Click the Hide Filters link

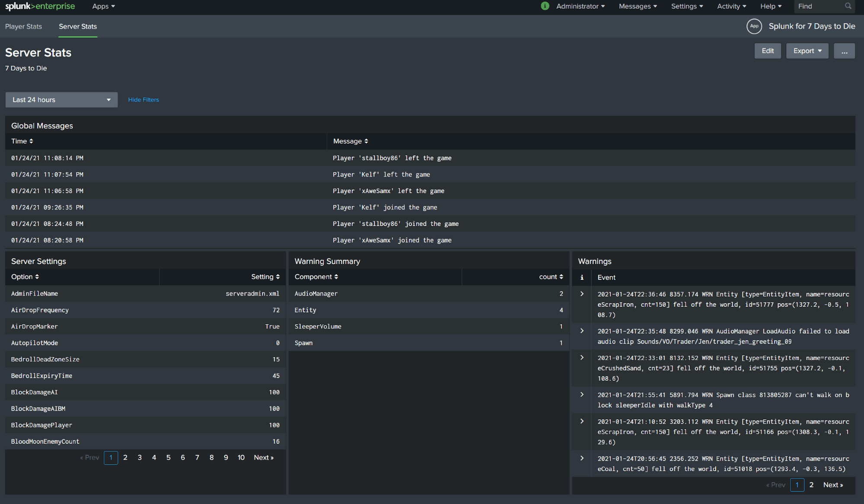click(143, 100)
